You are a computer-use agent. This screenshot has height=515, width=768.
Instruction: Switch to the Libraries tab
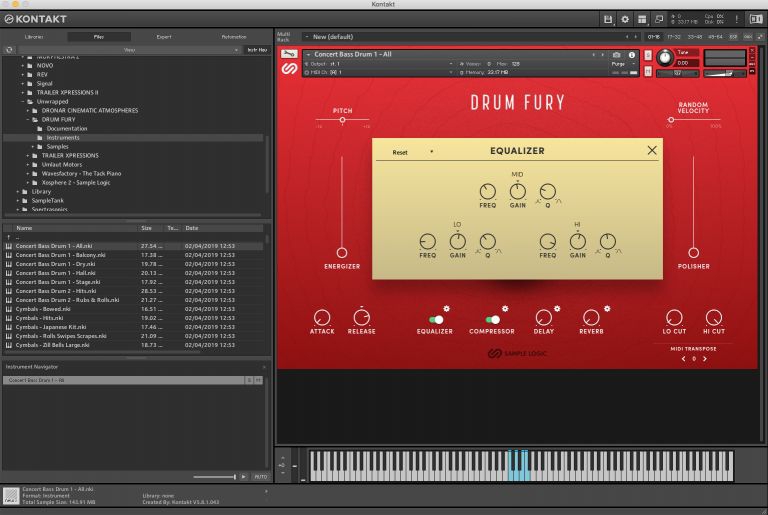[x=34, y=37]
